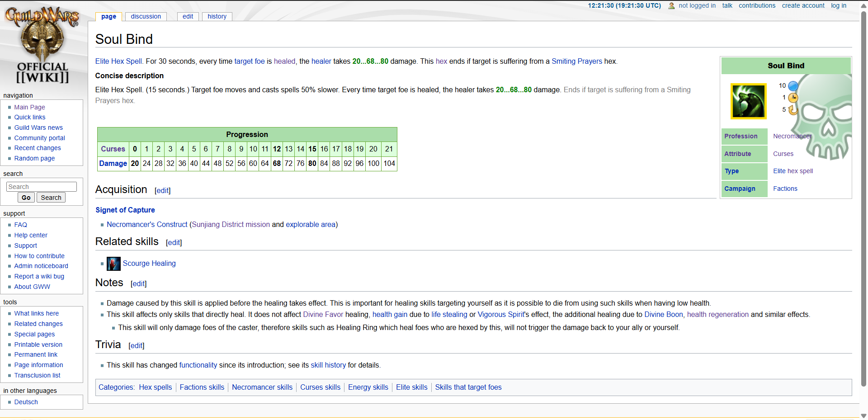Click the UTC clock in the header
Viewport: 868px width, 420px height.
pos(624,5)
